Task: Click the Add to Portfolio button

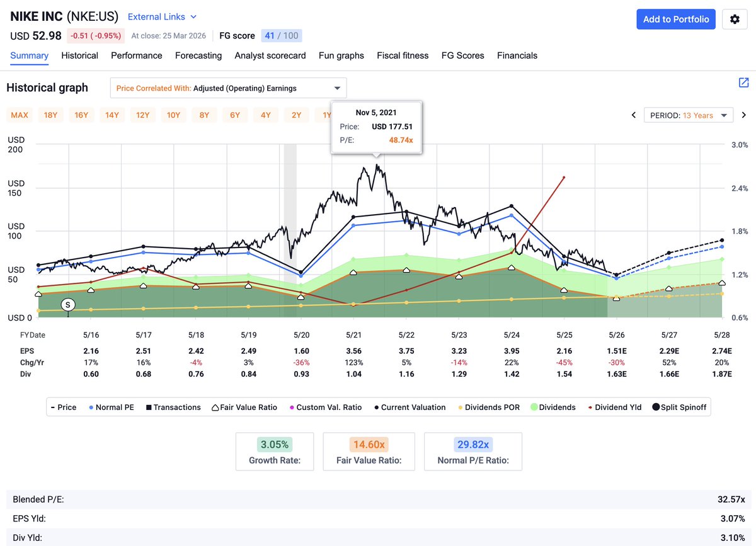Action: [675, 19]
